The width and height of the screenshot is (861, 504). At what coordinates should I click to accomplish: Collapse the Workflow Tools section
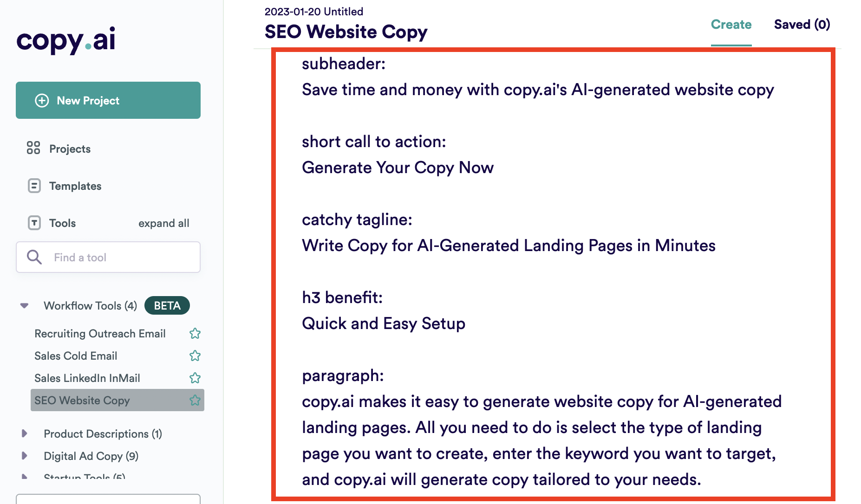[23, 305]
